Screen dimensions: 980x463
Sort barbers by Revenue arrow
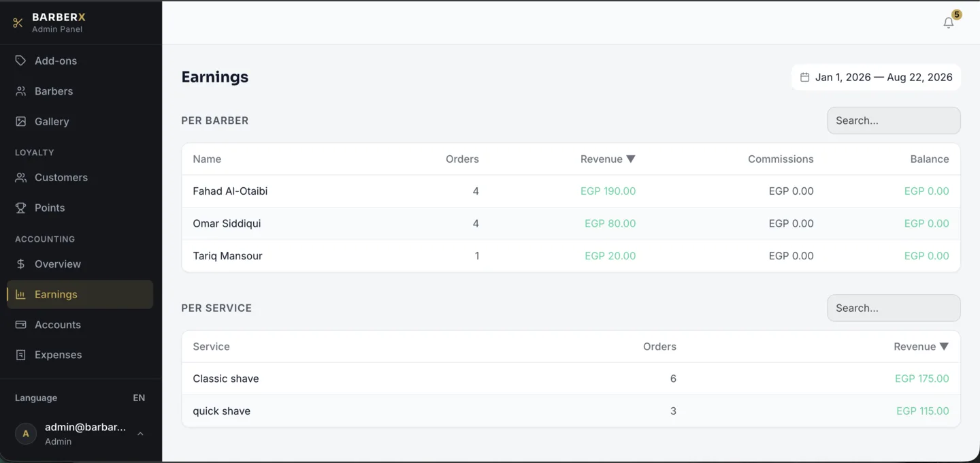point(631,159)
